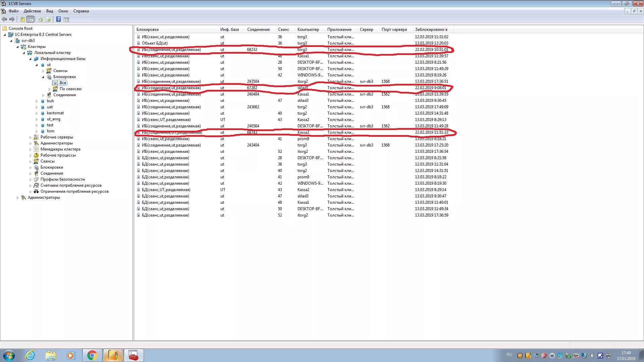The height and width of the screenshot is (362, 644).
Task: Select Профили безопасности in the tree
Action: 62,179
